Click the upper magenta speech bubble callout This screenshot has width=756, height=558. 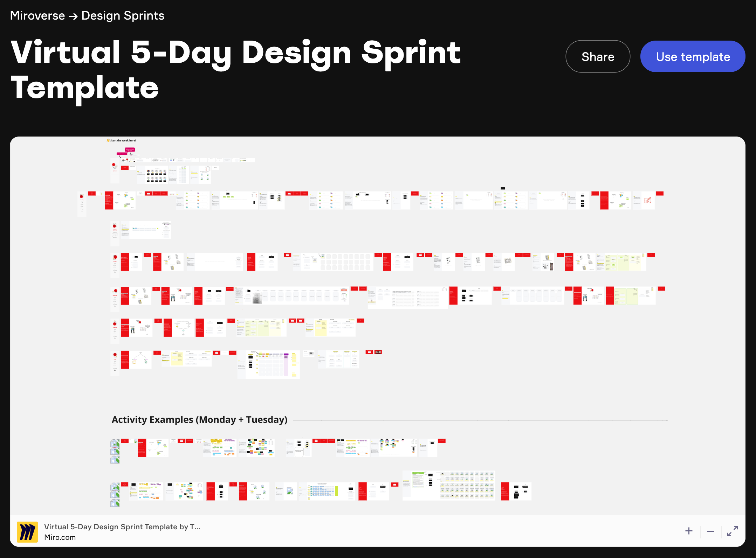coord(130,149)
